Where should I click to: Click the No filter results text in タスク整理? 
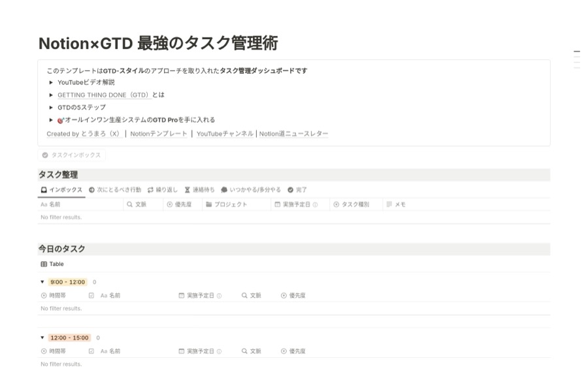[x=61, y=217]
